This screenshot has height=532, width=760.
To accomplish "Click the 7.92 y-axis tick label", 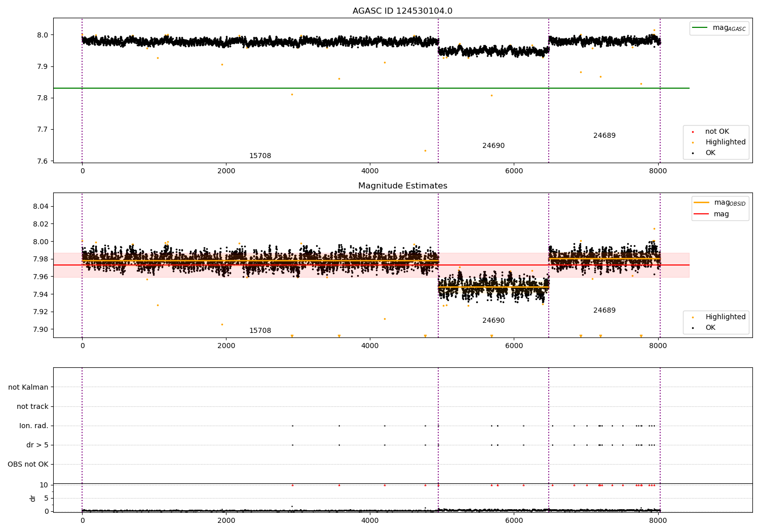I will tap(41, 312).
